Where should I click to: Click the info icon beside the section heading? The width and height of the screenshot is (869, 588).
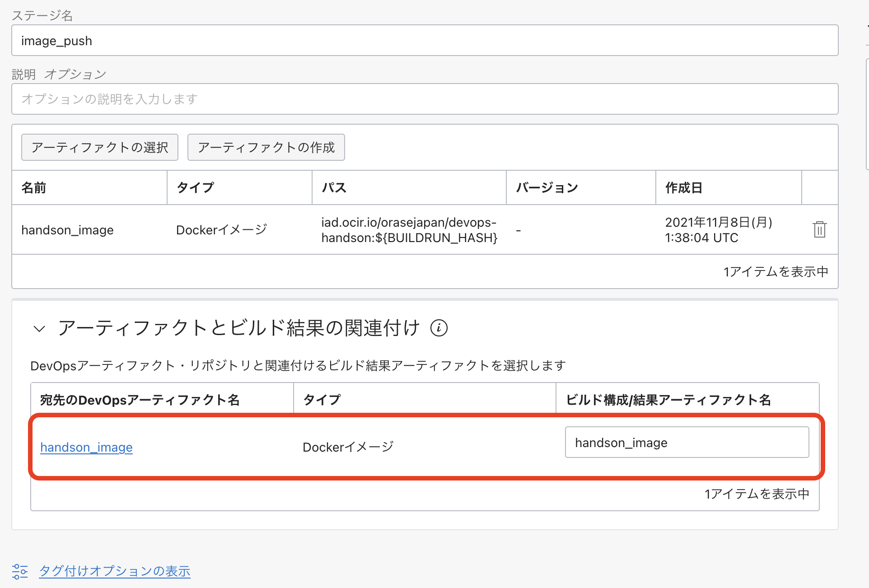click(x=439, y=328)
